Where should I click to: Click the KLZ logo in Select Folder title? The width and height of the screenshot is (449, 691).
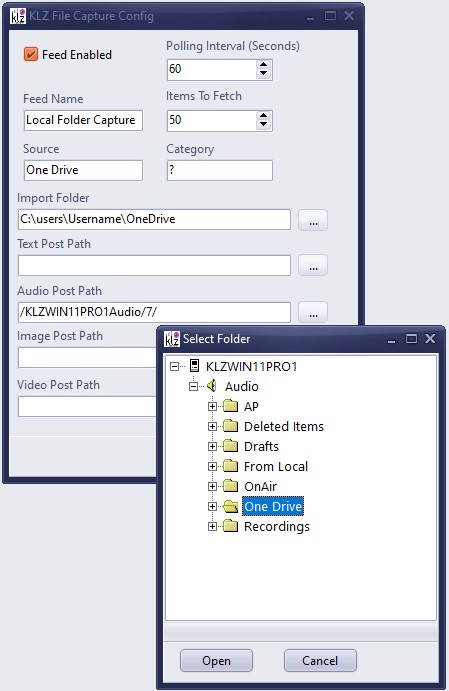coord(172,339)
